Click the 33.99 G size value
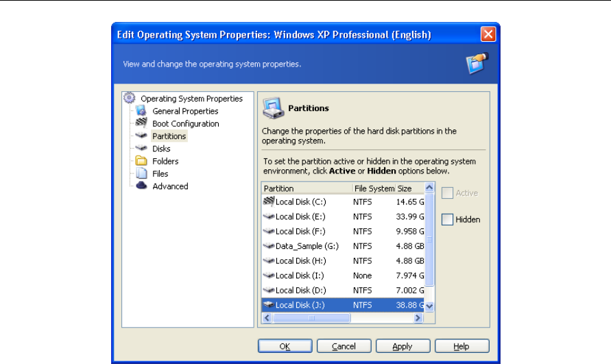The image size is (611, 364). (x=410, y=217)
